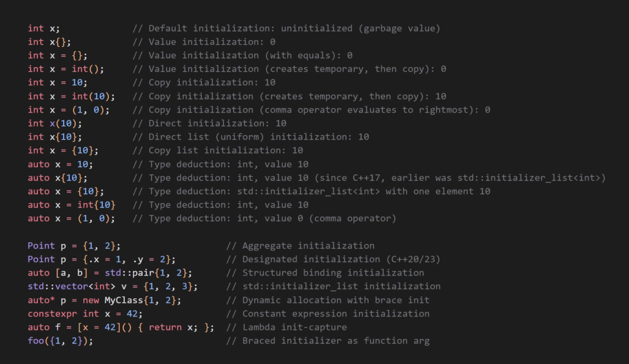Click the 'Dynamic allocation with brace init' comment
Viewport: 629px width, 364px height.
coord(336,300)
